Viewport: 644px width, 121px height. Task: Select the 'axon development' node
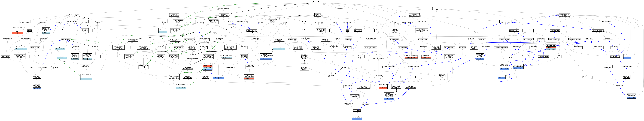pos(368,96)
